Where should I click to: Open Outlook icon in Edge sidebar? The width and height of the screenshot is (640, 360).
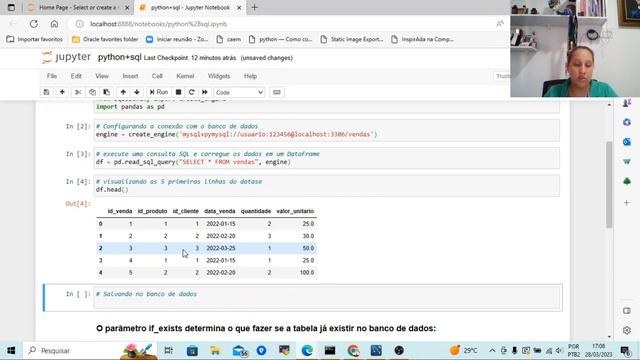click(627, 142)
